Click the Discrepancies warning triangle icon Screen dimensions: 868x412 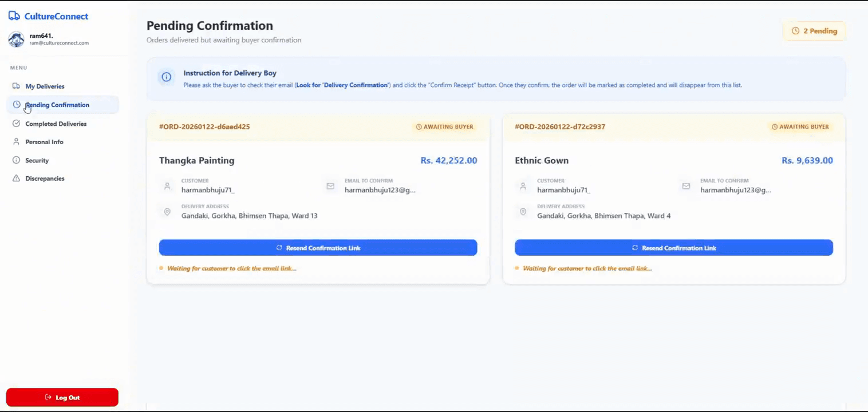(x=16, y=179)
